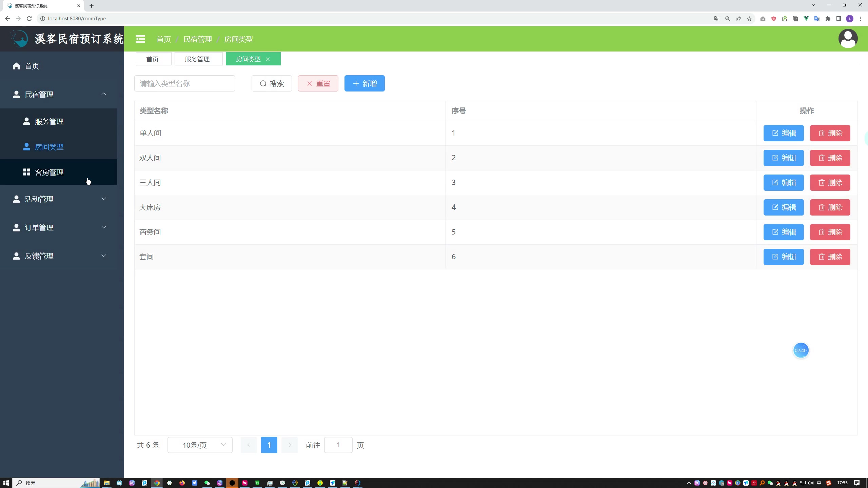Open File Explorer from the taskbar
868x488 pixels.
(107, 483)
